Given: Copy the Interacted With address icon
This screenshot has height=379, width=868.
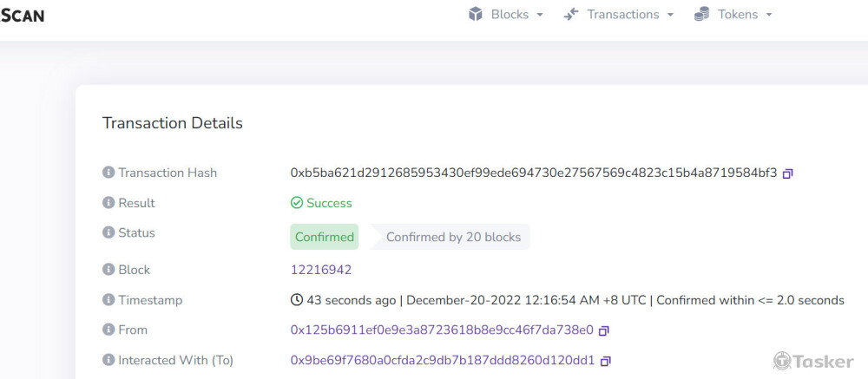Looking at the screenshot, I should point(606,361).
